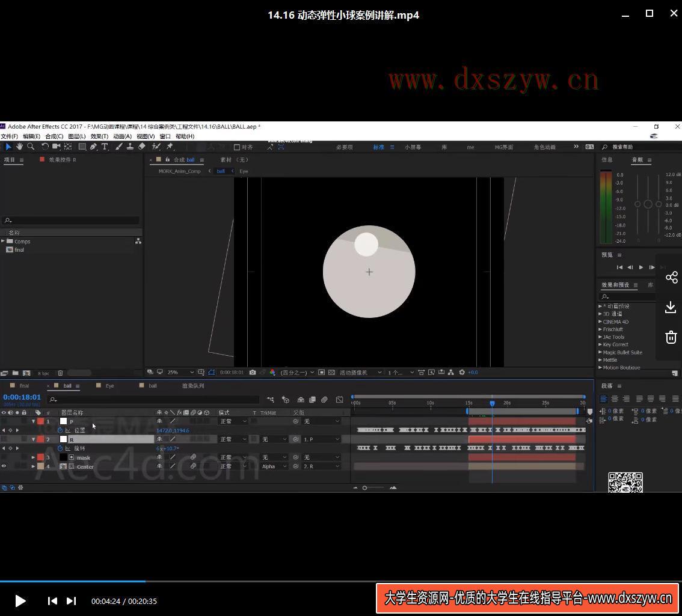
Task: Toggle the region of interest button
Action: pos(321,373)
